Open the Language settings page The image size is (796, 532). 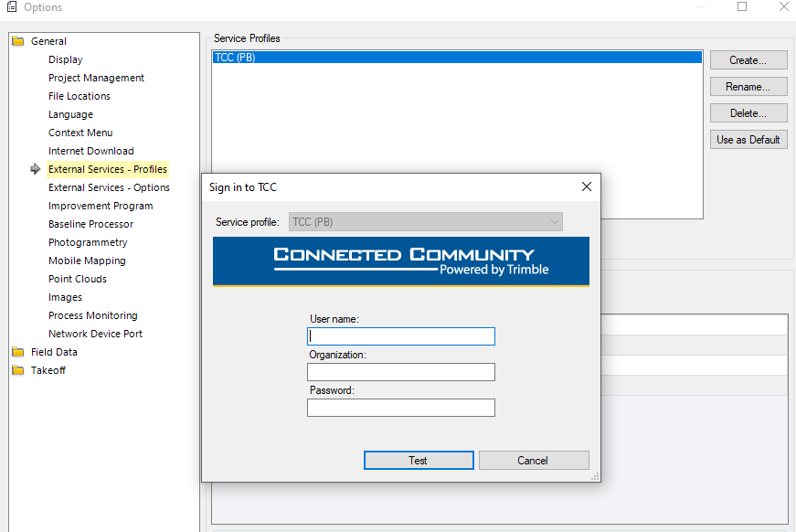click(x=70, y=114)
